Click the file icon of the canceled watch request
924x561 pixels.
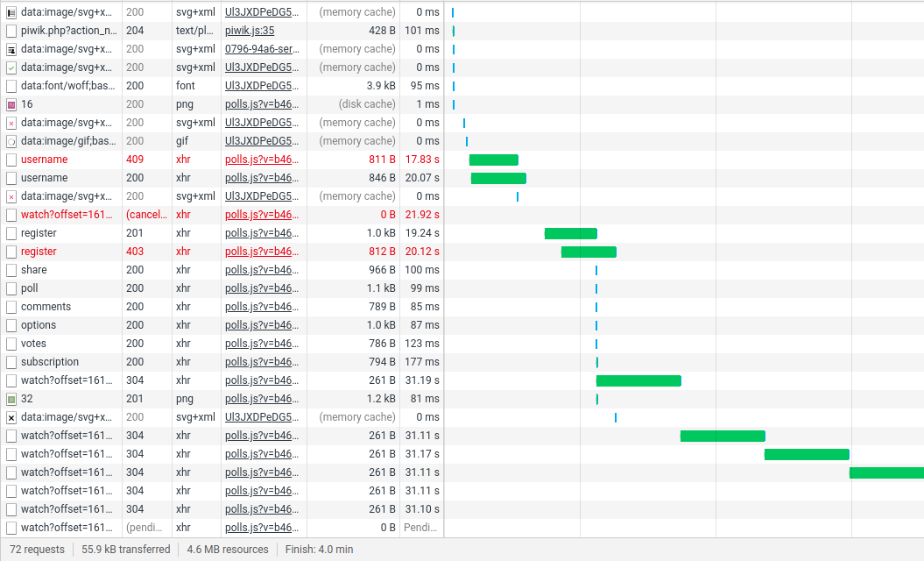click(11, 216)
